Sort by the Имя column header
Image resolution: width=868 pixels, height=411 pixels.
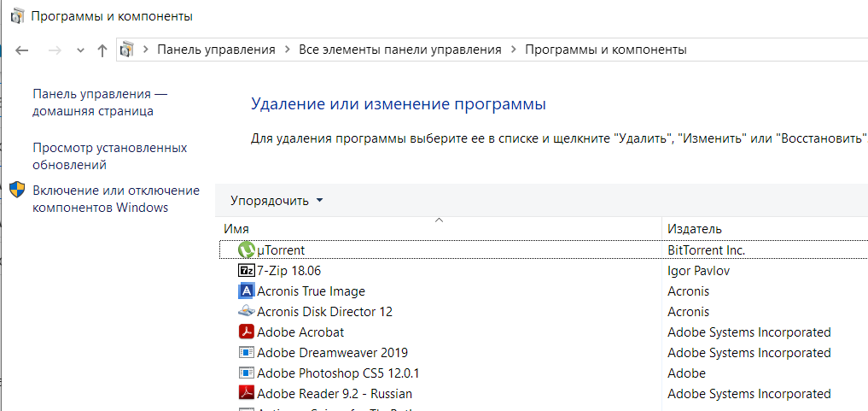click(236, 229)
